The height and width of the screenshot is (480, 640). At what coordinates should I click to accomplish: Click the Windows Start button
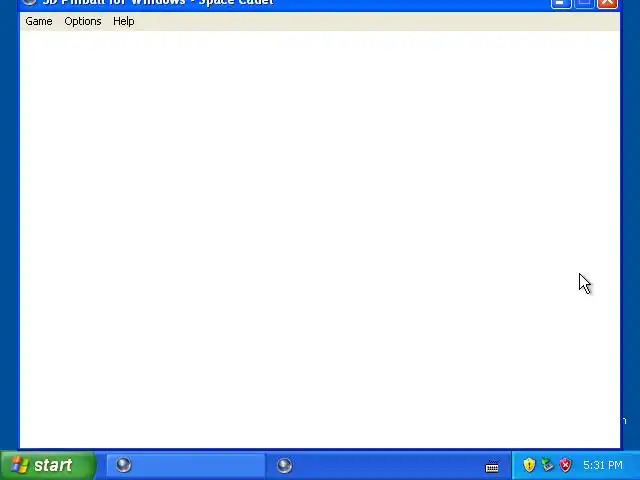pos(48,465)
